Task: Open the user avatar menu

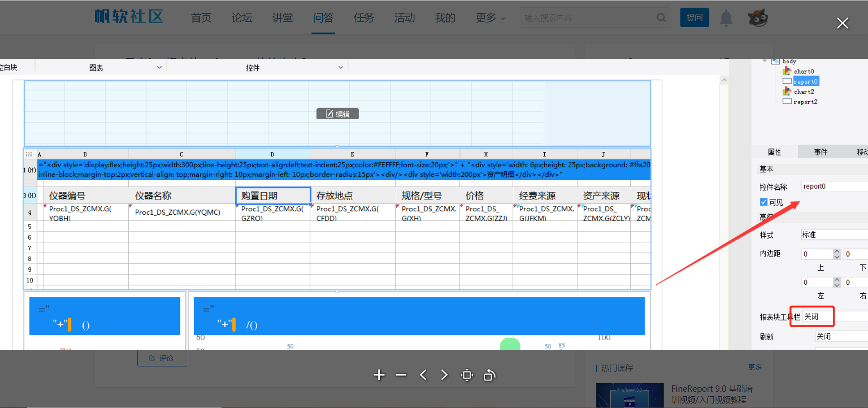Action: (x=758, y=18)
